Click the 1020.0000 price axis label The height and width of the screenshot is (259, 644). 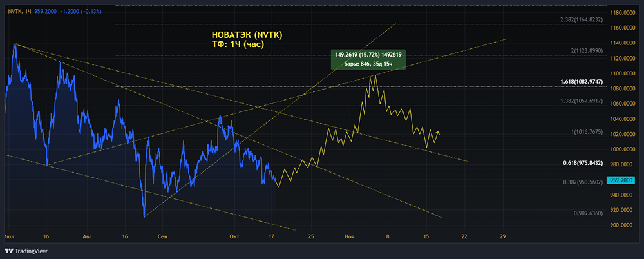pos(623,135)
